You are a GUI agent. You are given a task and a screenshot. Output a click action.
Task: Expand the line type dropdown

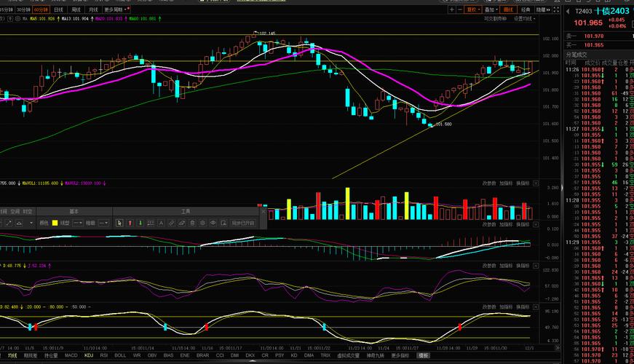78,223
